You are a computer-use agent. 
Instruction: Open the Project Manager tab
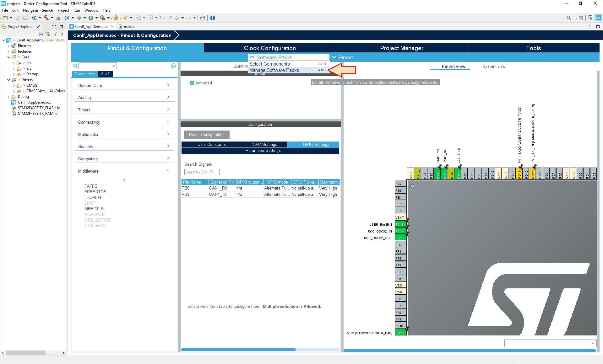402,48
